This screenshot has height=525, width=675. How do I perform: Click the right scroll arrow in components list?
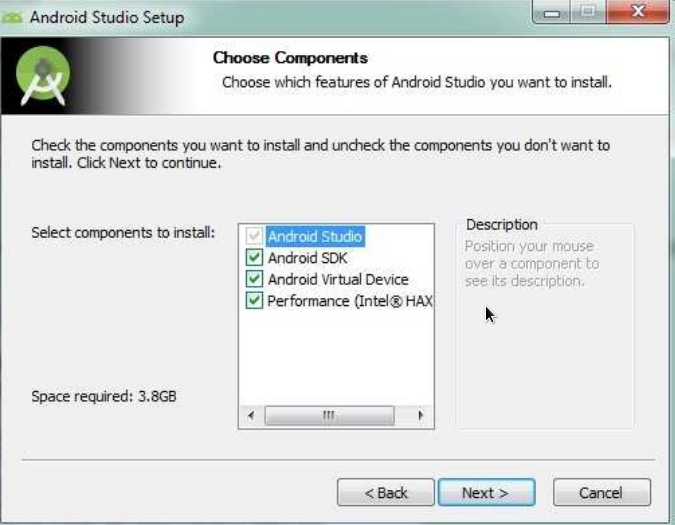[421, 416]
